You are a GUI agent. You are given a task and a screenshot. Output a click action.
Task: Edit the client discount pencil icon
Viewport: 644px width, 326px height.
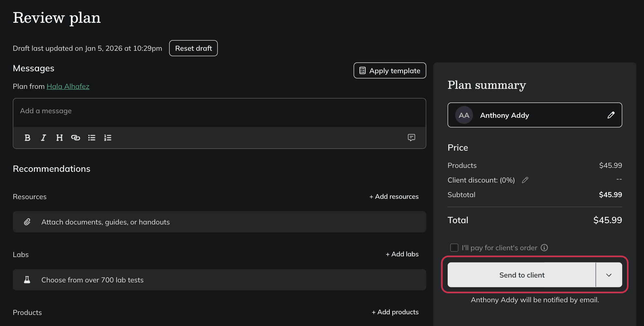[525, 180]
